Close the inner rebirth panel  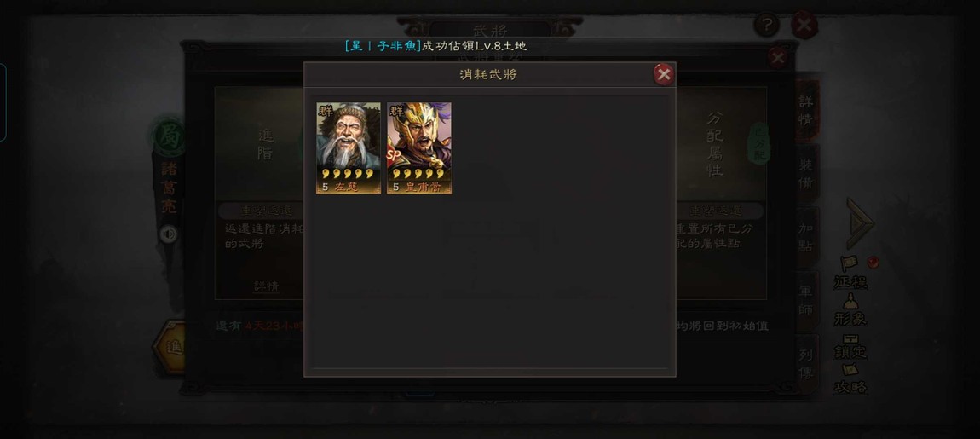point(778,59)
